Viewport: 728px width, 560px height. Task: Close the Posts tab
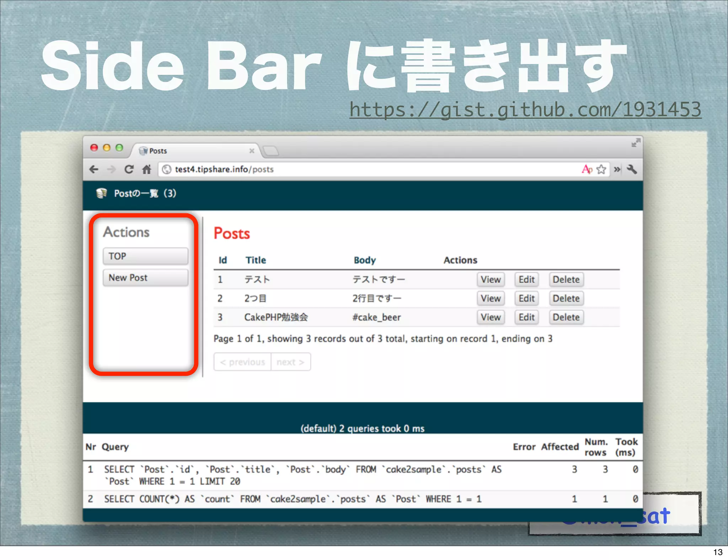coord(252,151)
